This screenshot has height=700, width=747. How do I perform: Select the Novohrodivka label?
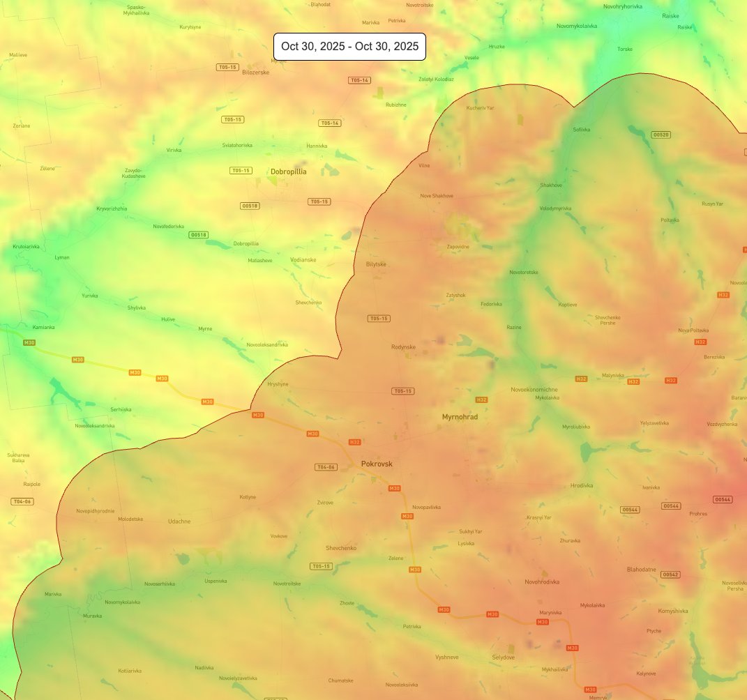(542, 582)
